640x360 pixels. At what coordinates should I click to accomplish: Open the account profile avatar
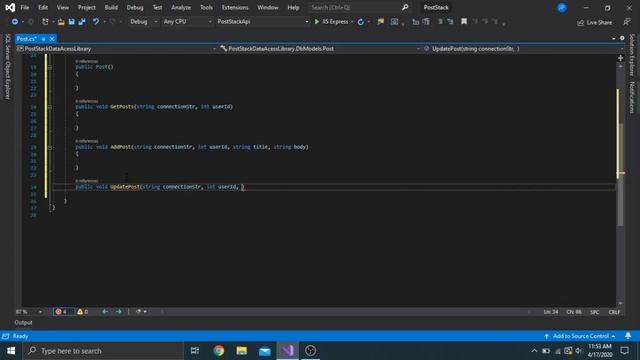tap(562, 7)
